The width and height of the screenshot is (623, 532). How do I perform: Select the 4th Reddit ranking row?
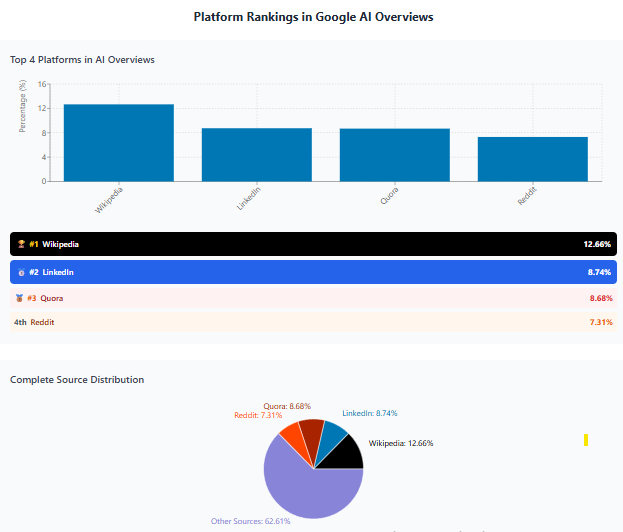(313, 322)
